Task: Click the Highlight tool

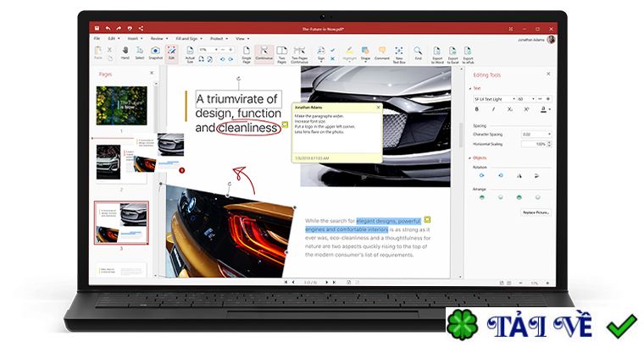Action: [x=349, y=53]
